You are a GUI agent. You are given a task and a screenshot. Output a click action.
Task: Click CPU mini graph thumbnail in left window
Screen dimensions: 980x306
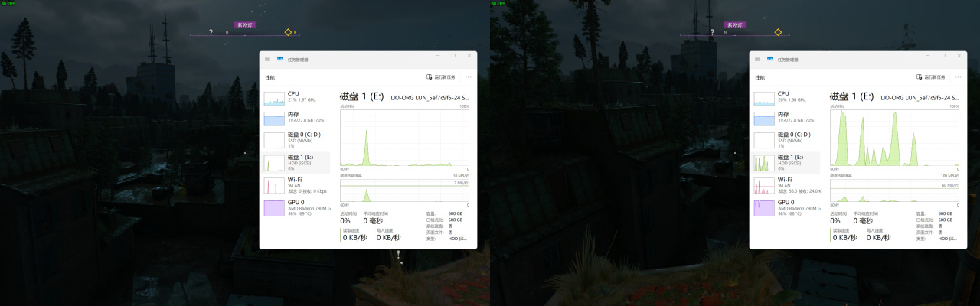pos(273,98)
